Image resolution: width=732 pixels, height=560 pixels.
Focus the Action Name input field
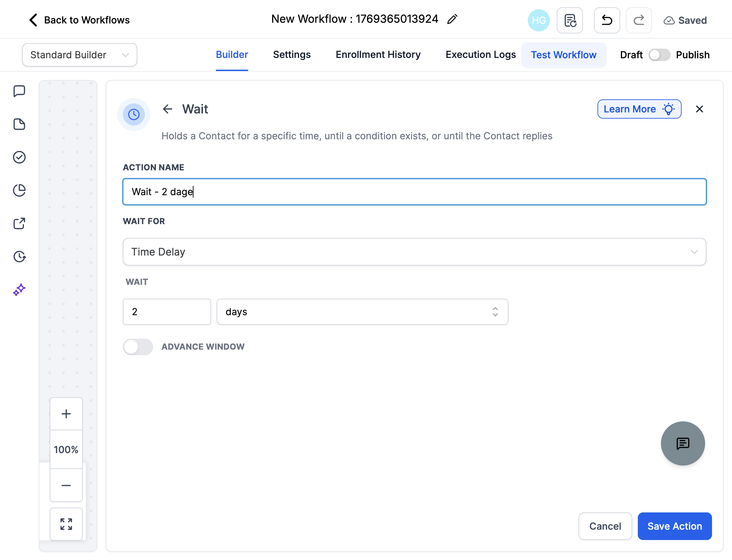coord(415,192)
